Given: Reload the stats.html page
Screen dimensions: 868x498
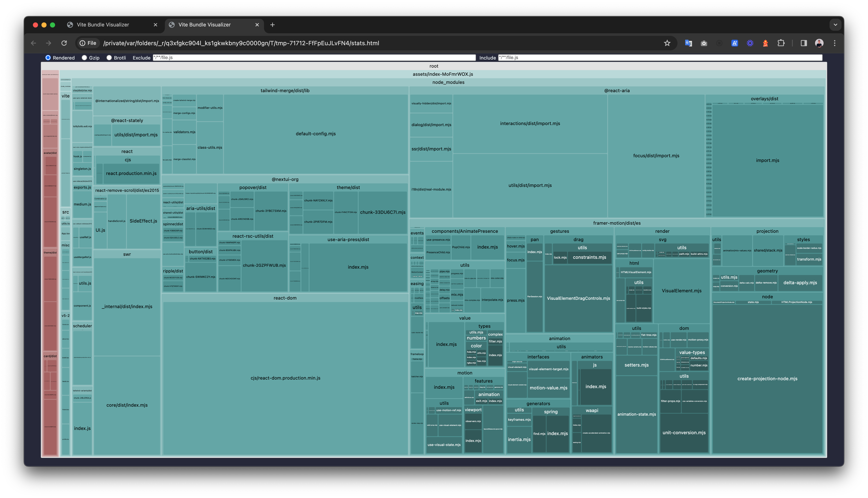Looking at the screenshot, I should (64, 43).
